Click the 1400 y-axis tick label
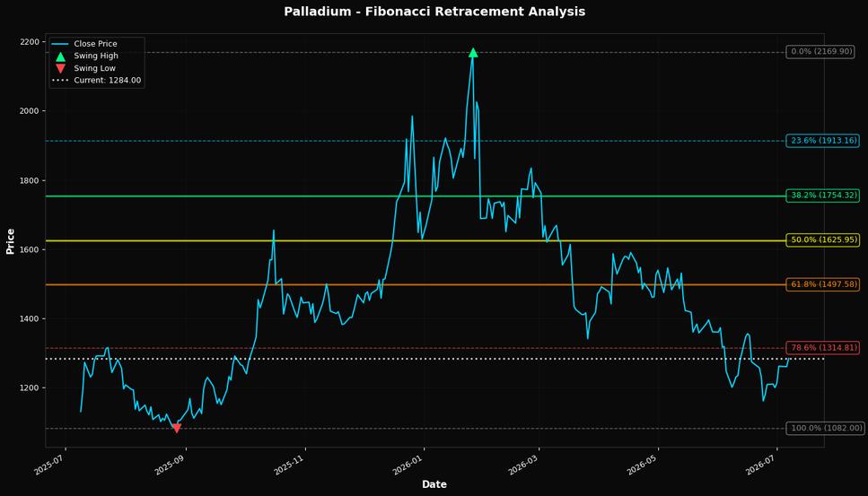 [x=30, y=319]
